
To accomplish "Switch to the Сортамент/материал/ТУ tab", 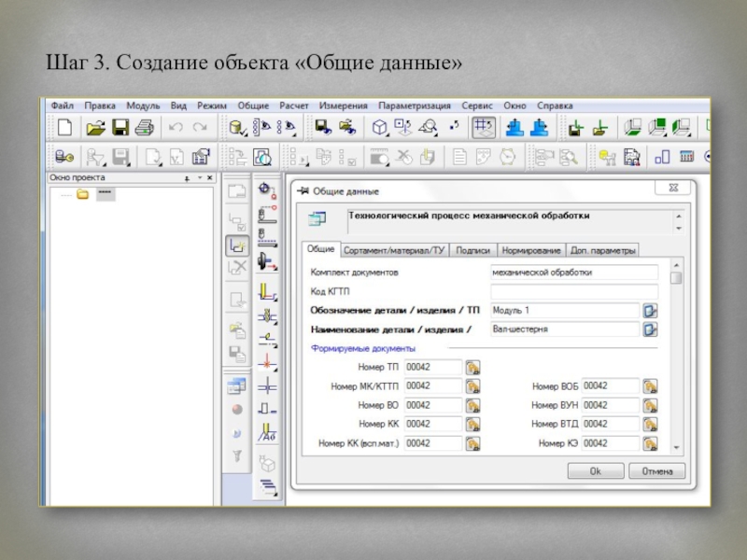I will tap(396, 250).
